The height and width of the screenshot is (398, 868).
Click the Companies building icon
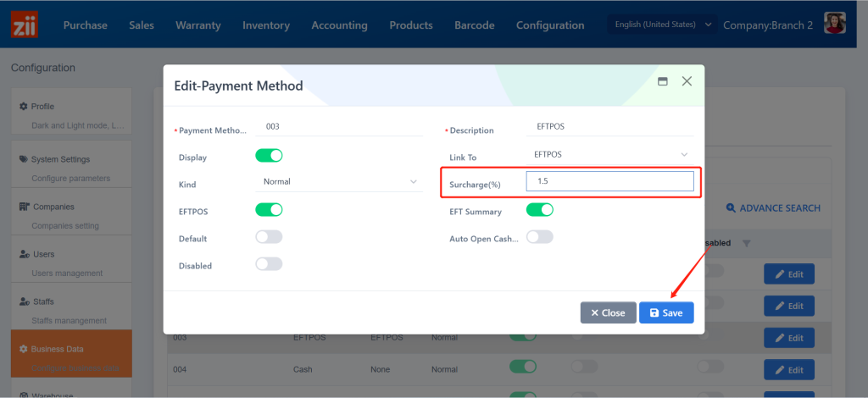tap(25, 207)
